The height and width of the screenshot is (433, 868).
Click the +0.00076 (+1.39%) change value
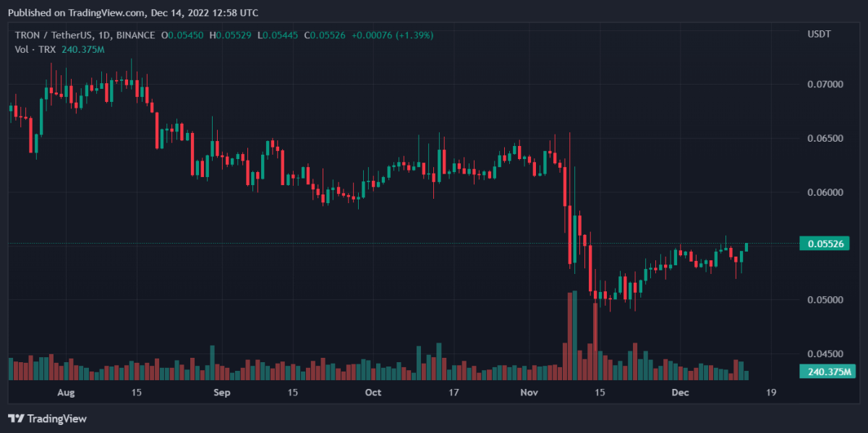pyautogui.click(x=391, y=35)
